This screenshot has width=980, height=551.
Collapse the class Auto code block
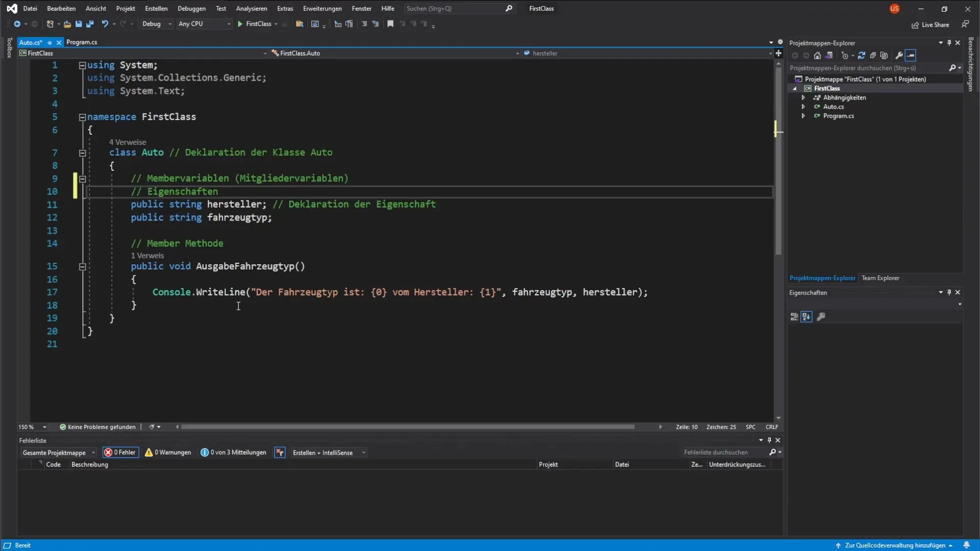82,153
